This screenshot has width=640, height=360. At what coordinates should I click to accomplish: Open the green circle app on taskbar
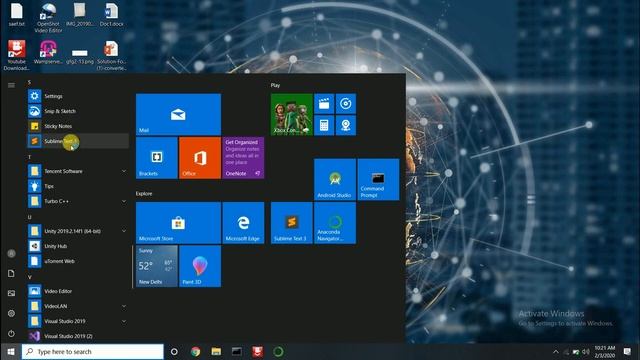278,351
